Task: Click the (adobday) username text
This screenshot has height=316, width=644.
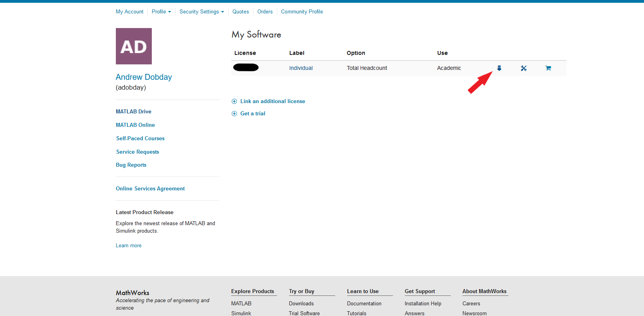Action: pyautogui.click(x=131, y=88)
